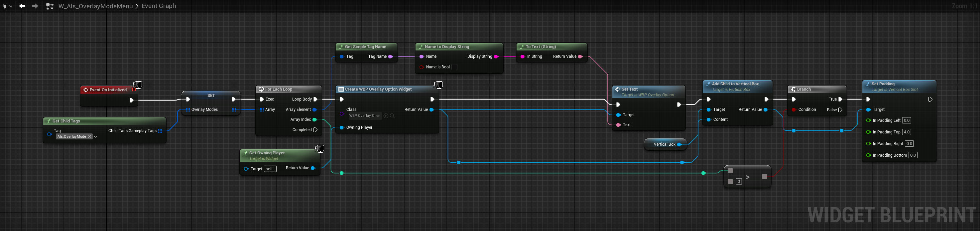Click the Loop Body exec pin
The image size is (980, 231).
click(315, 99)
